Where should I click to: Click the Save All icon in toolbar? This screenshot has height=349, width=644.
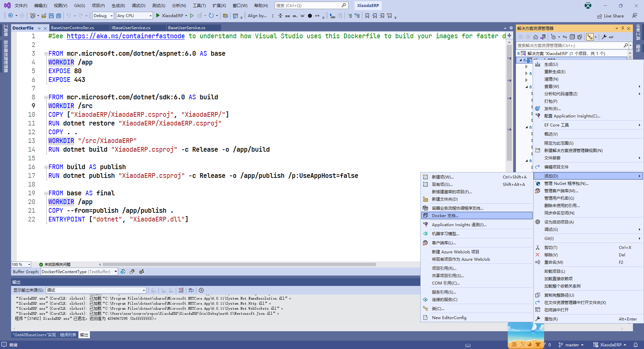(58, 15)
